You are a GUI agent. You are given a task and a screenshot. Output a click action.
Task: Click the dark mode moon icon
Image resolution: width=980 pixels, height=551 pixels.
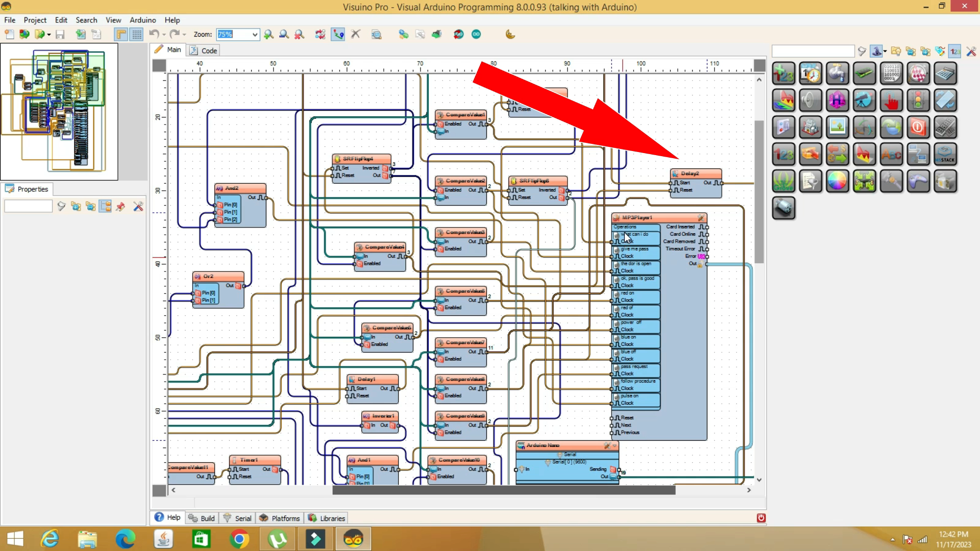pos(510,34)
